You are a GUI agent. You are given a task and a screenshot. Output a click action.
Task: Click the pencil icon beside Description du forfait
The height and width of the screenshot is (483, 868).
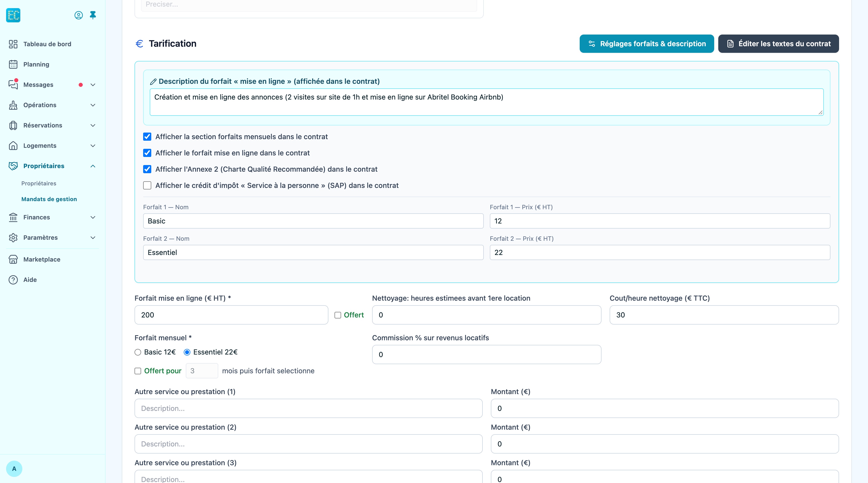point(153,82)
